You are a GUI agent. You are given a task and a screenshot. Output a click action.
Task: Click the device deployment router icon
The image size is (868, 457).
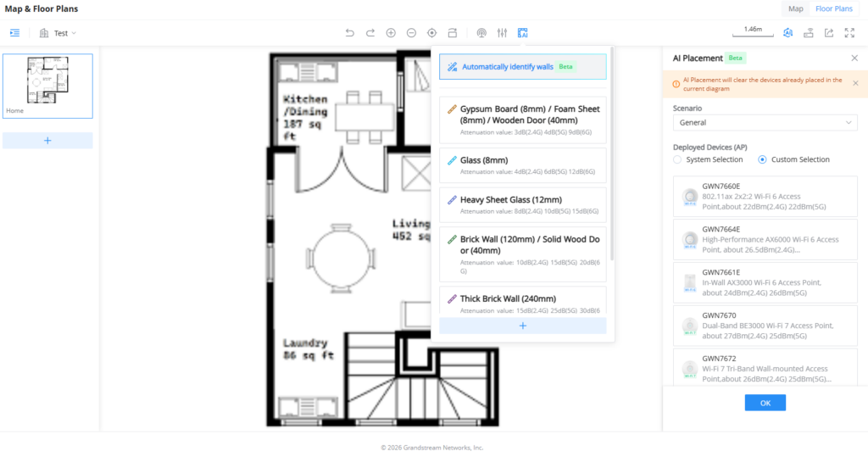pyautogui.click(x=808, y=33)
